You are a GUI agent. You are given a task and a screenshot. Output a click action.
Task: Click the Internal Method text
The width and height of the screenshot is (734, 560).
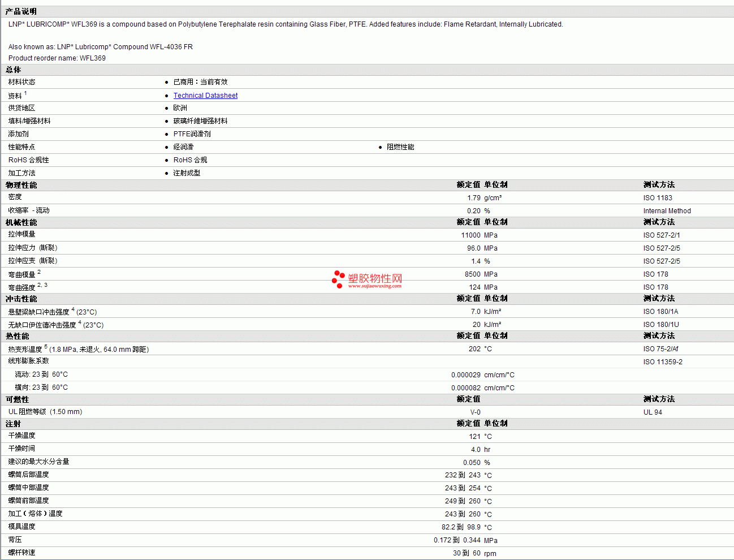tap(667, 211)
